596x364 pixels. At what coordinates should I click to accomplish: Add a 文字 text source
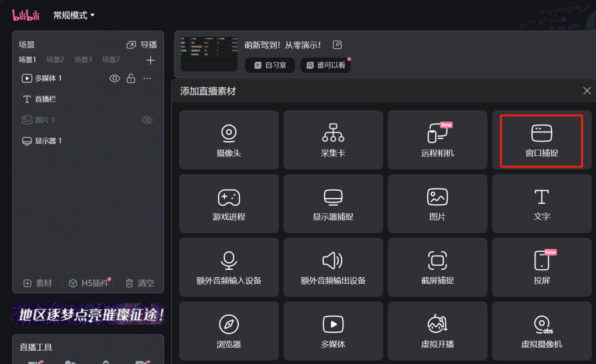tap(542, 203)
